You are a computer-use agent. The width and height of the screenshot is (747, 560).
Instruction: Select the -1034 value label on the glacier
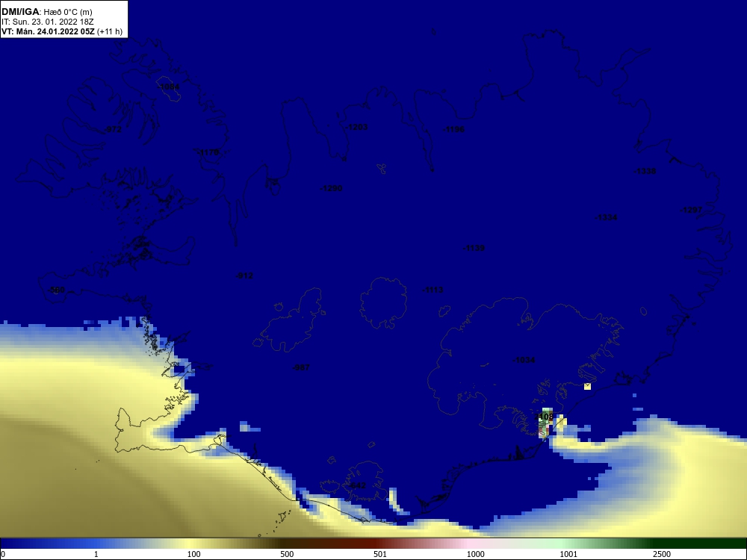pos(524,360)
